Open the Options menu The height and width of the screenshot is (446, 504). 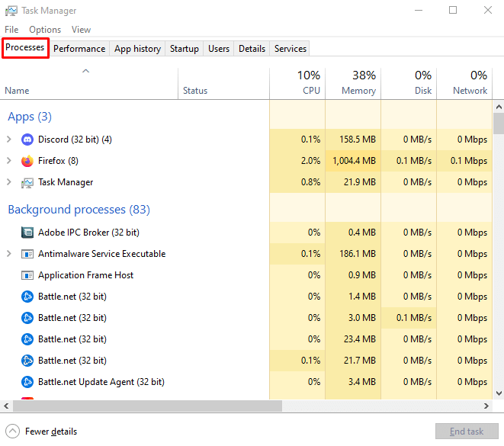pos(45,30)
